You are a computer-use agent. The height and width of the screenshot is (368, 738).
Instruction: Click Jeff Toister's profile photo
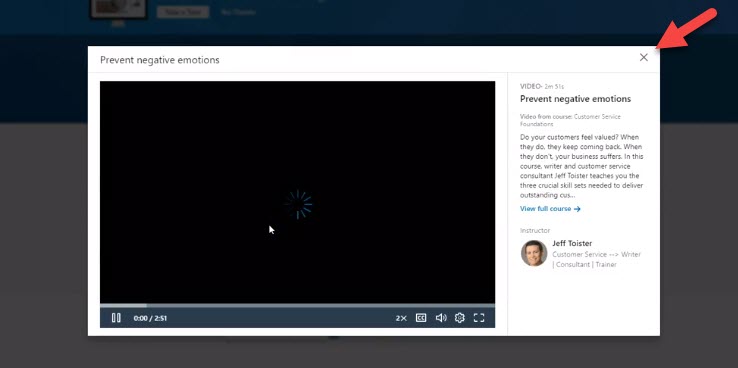coord(534,253)
